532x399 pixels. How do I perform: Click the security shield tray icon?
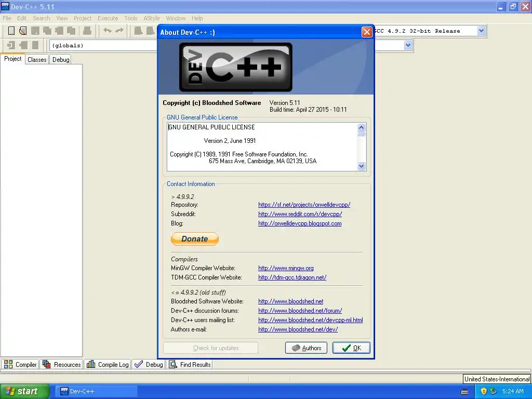484,391
